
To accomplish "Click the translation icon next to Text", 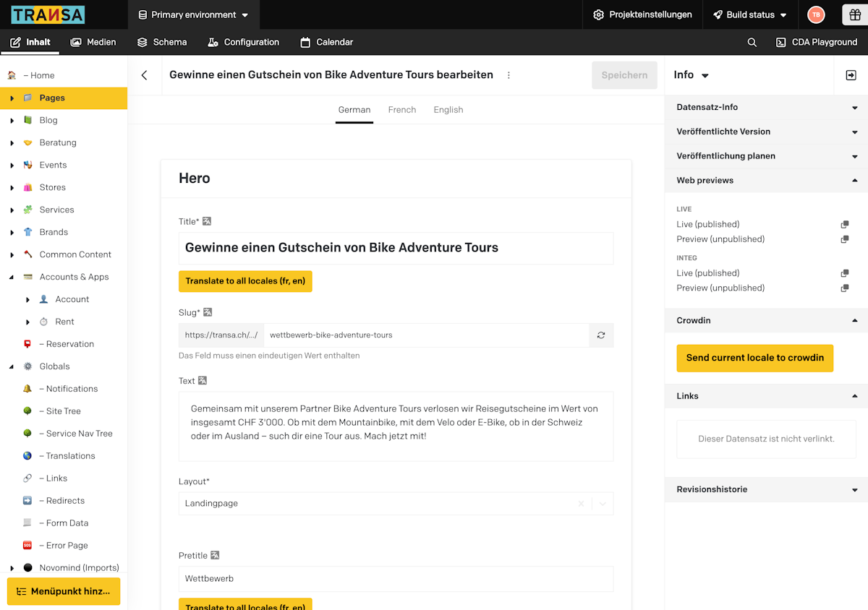I will [203, 381].
